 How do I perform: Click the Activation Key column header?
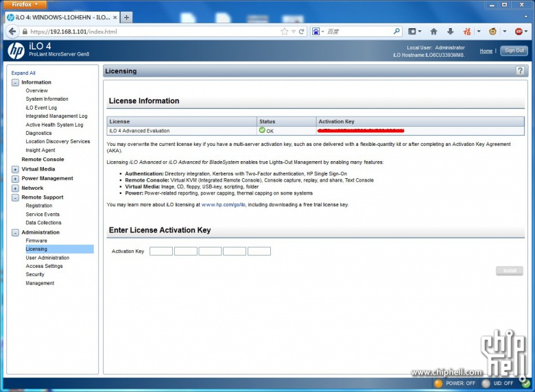420,122
